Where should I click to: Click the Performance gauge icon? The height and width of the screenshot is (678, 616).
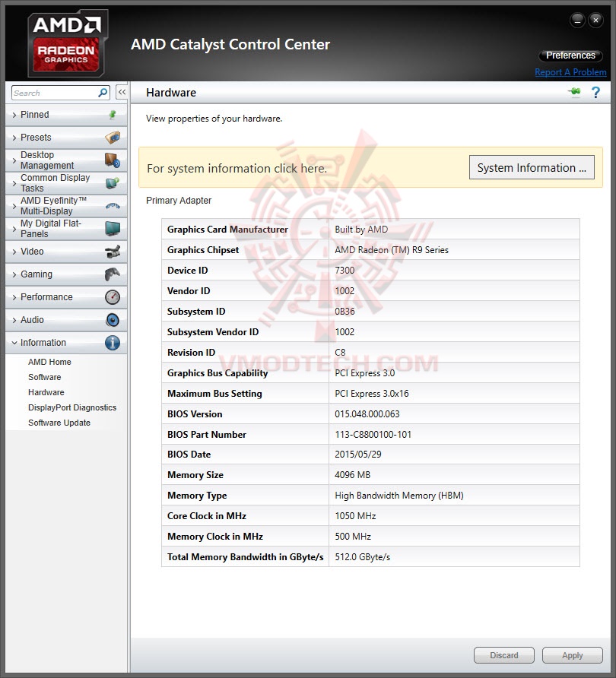pos(113,297)
